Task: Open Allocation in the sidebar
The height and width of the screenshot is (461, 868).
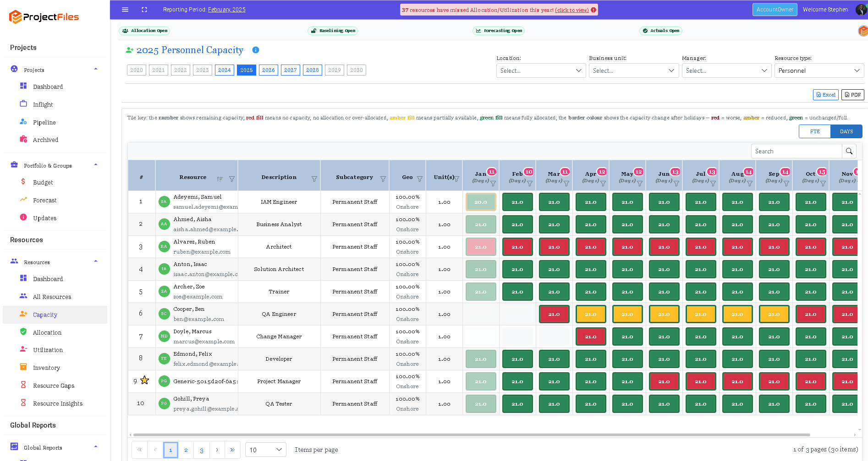Action: (47, 332)
